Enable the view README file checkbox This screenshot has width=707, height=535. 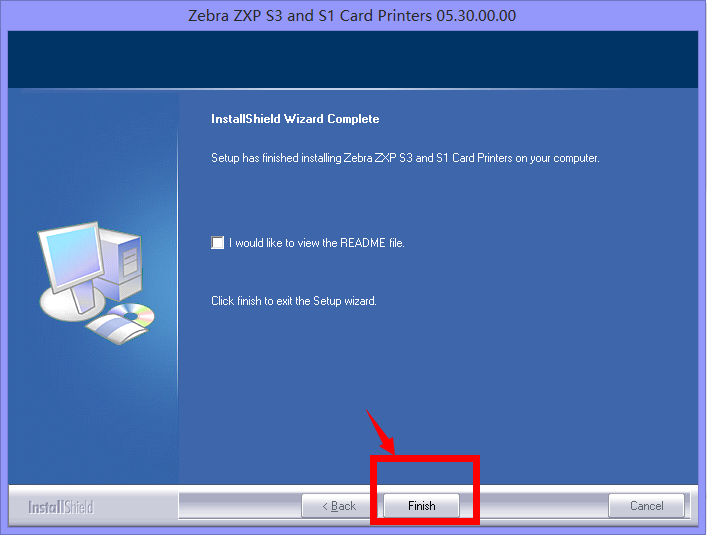click(217, 242)
